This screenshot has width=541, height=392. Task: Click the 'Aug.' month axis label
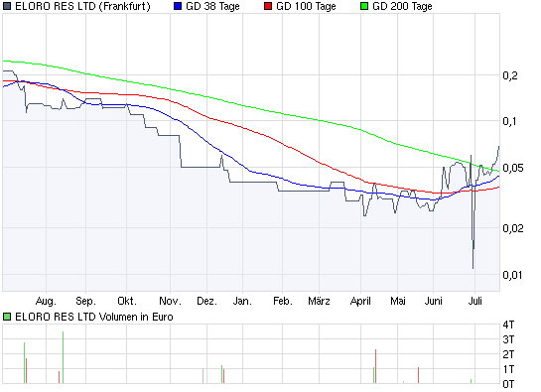tap(46, 302)
